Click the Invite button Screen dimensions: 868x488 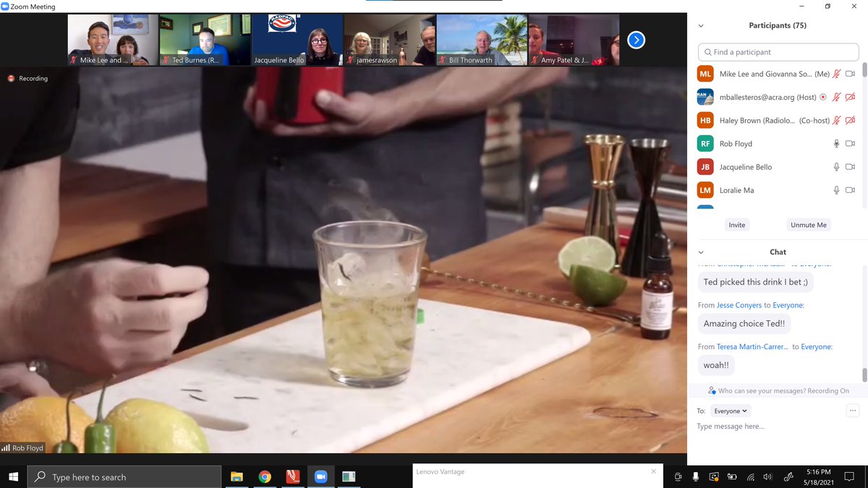[x=737, y=225]
